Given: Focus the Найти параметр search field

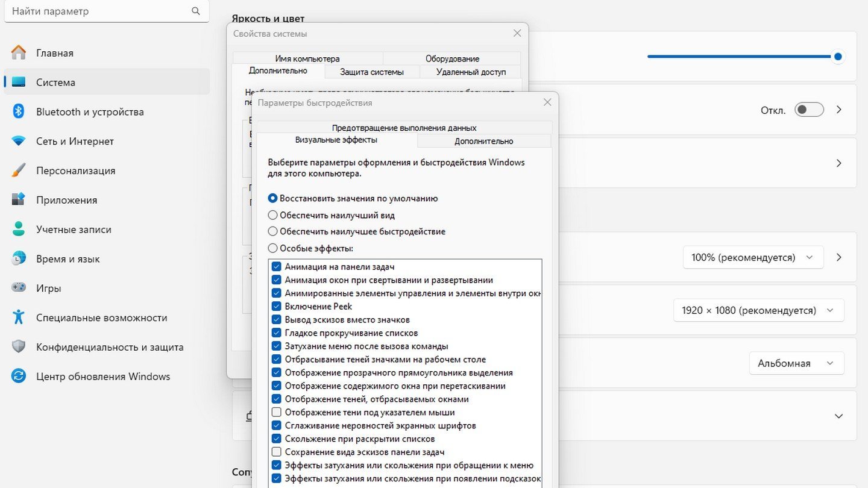Looking at the screenshot, I should point(107,11).
